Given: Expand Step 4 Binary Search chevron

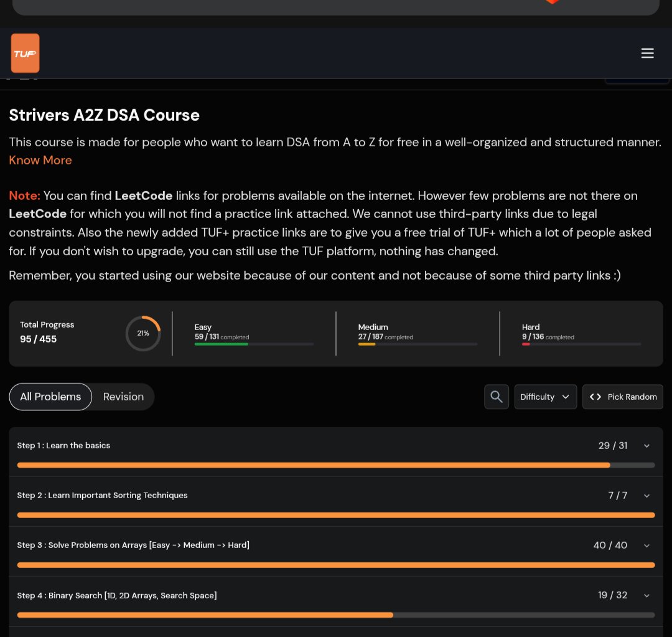Looking at the screenshot, I should point(646,596).
